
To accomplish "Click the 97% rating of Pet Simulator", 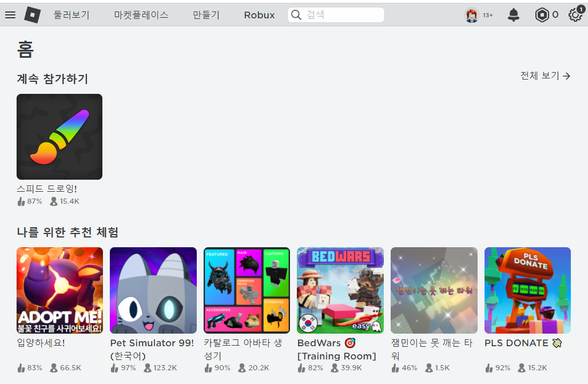I will 123,368.
